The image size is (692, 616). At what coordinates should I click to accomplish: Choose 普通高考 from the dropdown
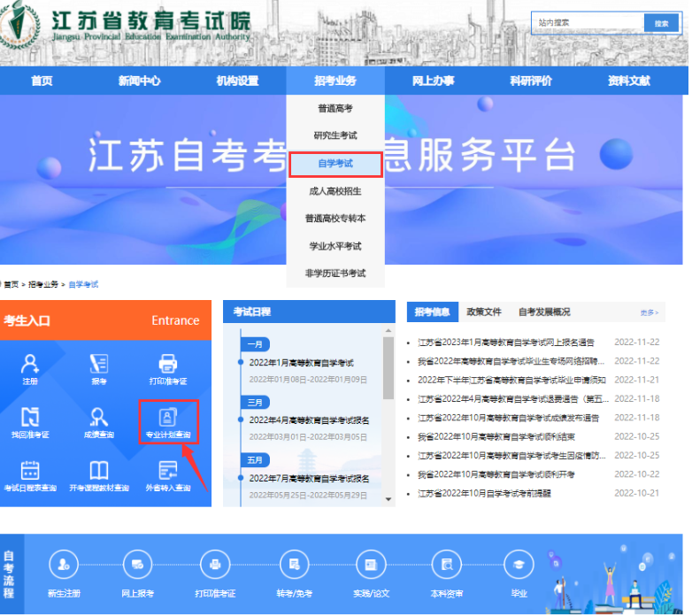pyautogui.click(x=335, y=109)
